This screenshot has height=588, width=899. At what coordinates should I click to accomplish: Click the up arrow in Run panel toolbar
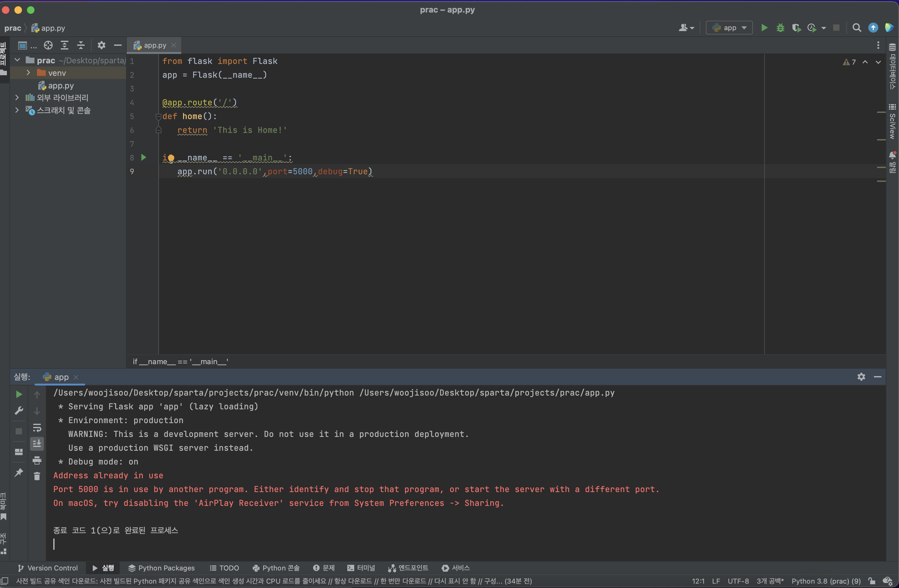[x=37, y=395]
